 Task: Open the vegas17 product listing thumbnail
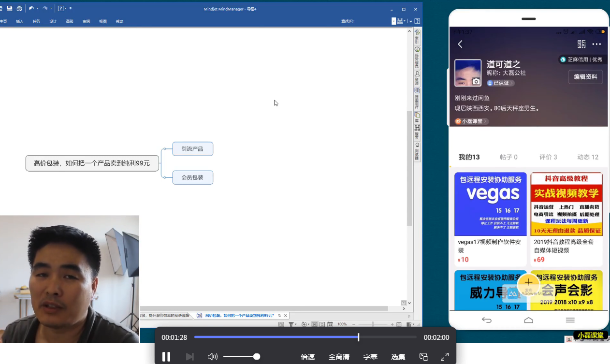(490, 204)
